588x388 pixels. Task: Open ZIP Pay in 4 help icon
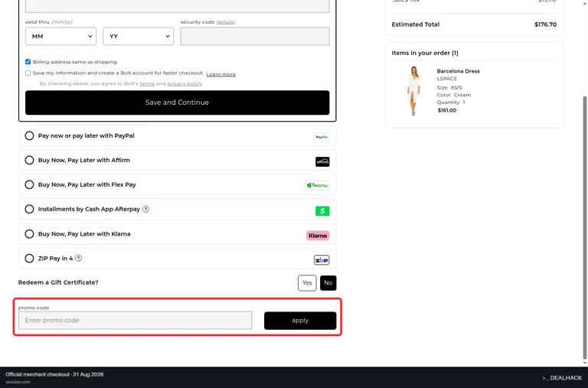click(x=78, y=259)
